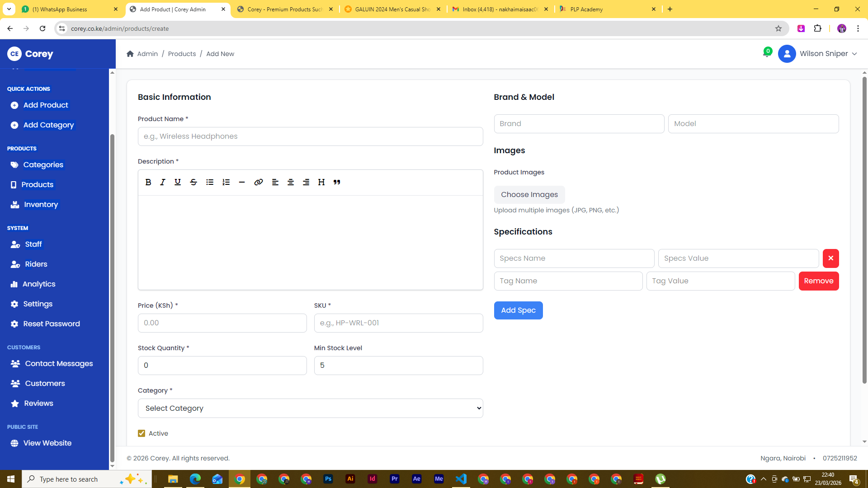Click the Products breadcrumb link

pos(182,54)
